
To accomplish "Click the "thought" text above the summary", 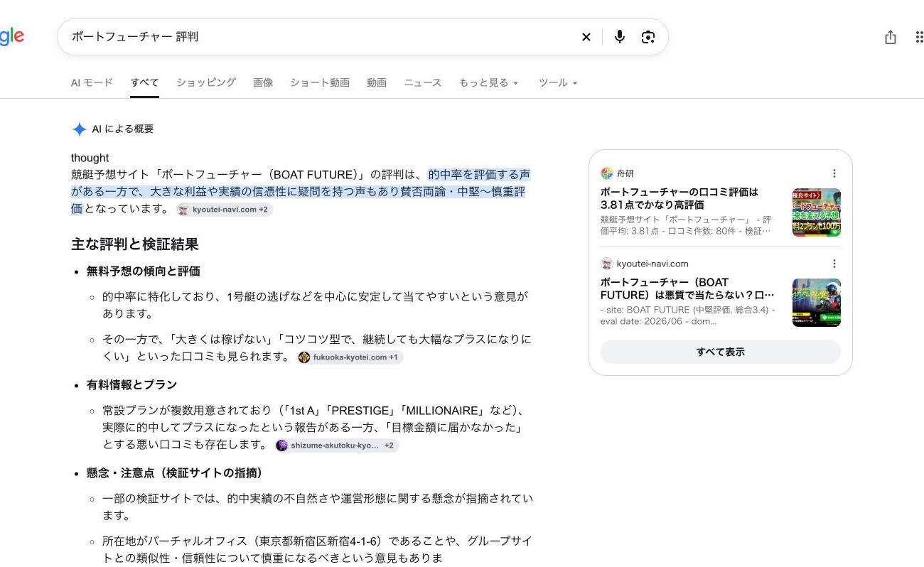I will [90, 158].
